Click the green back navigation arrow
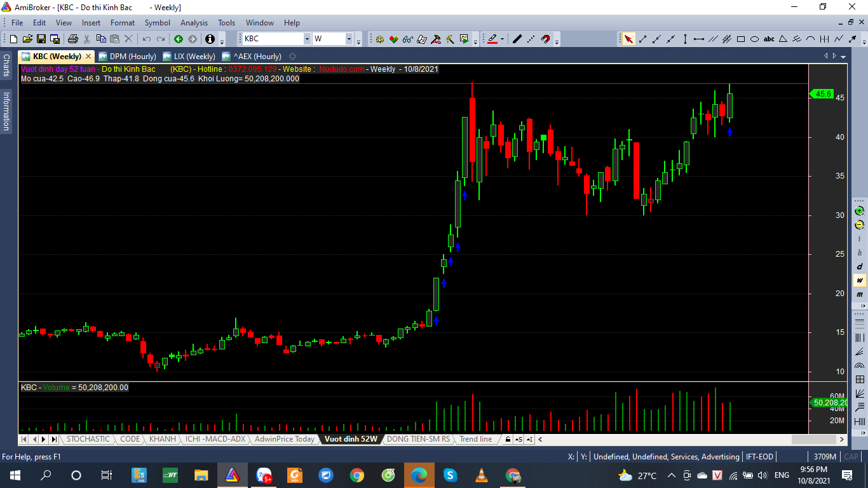868x488 pixels. click(179, 39)
